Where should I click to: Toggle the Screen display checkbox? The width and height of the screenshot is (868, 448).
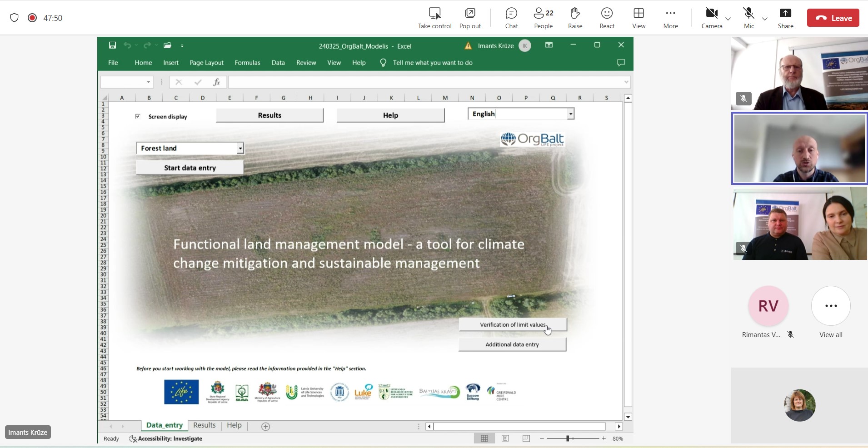click(138, 116)
